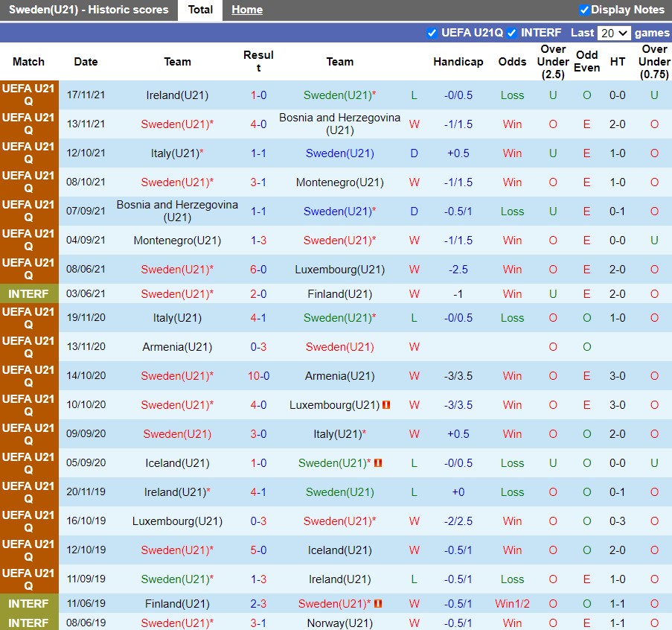The width and height of the screenshot is (672, 630).
Task: Switch to the Total tab
Action: tap(200, 10)
